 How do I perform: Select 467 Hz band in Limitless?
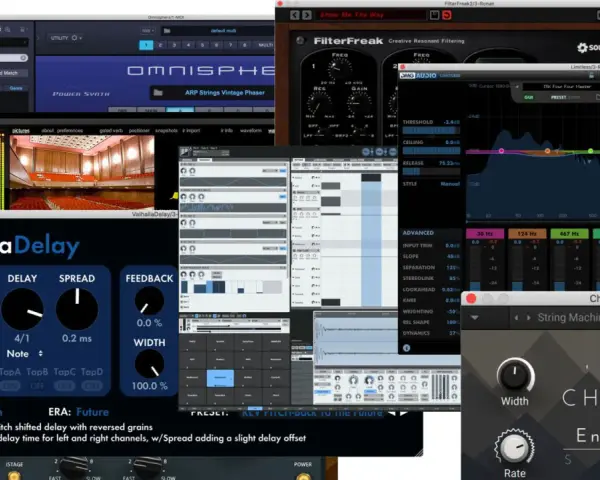(x=569, y=233)
